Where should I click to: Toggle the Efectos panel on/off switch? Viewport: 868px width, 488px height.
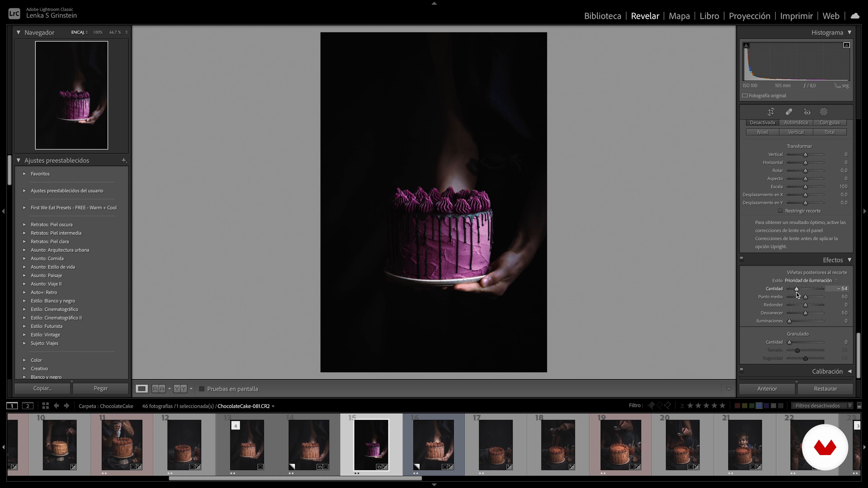pos(742,259)
